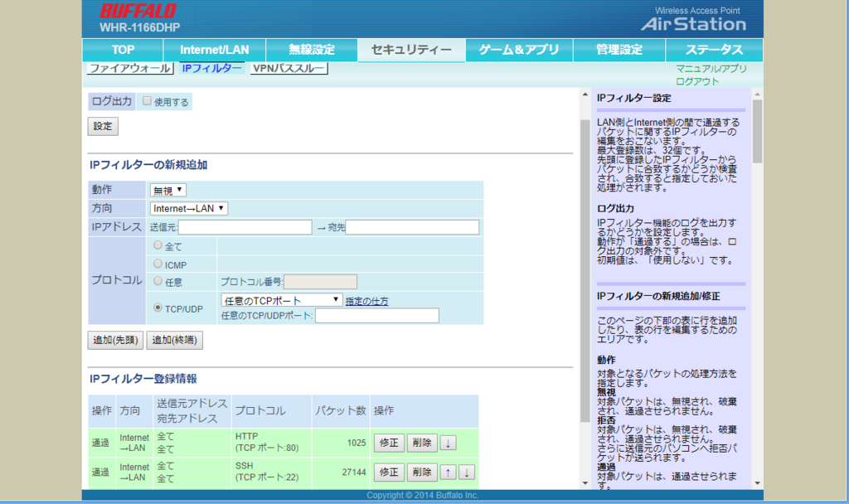Open the ファイアウォール sub-tab
The image size is (849, 504).
pyautogui.click(x=130, y=68)
